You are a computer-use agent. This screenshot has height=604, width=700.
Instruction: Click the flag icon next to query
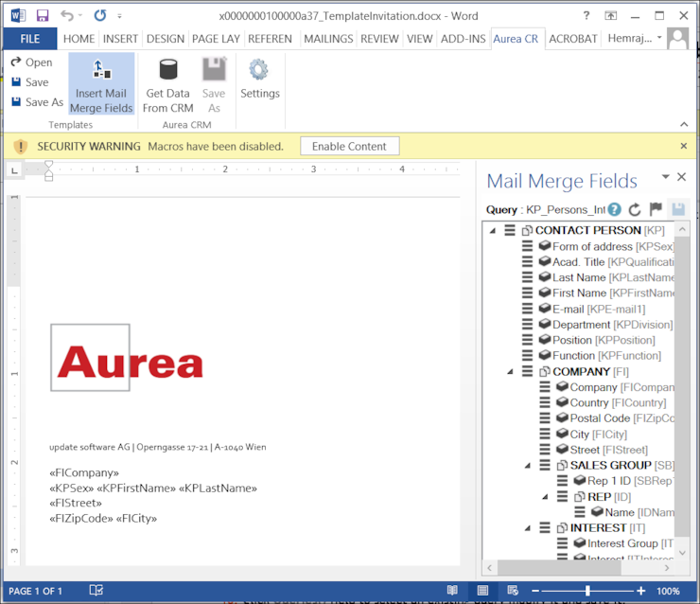656,208
